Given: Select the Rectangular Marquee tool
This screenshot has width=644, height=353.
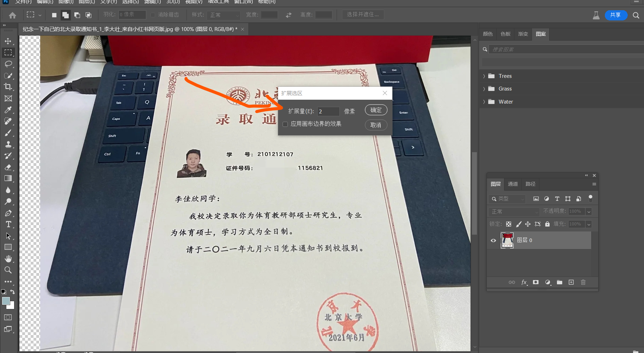Looking at the screenshot, I should pyautogui.click(x=8, y=52).
